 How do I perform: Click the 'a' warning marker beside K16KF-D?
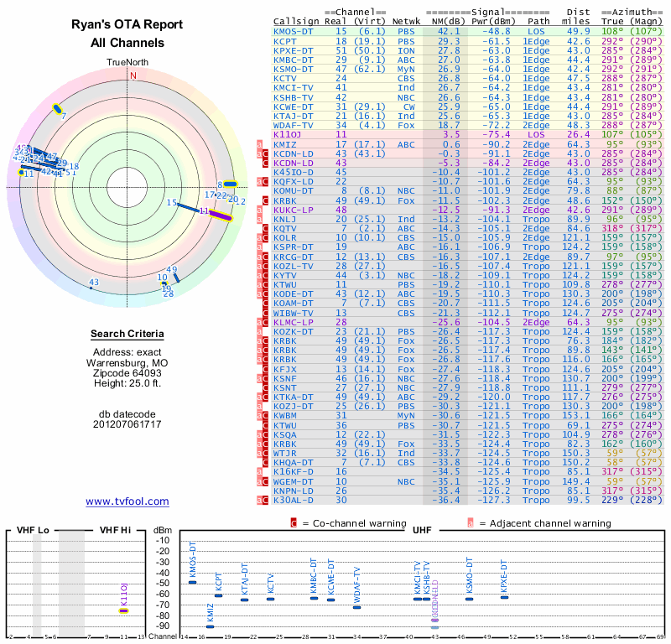(259, 471)
